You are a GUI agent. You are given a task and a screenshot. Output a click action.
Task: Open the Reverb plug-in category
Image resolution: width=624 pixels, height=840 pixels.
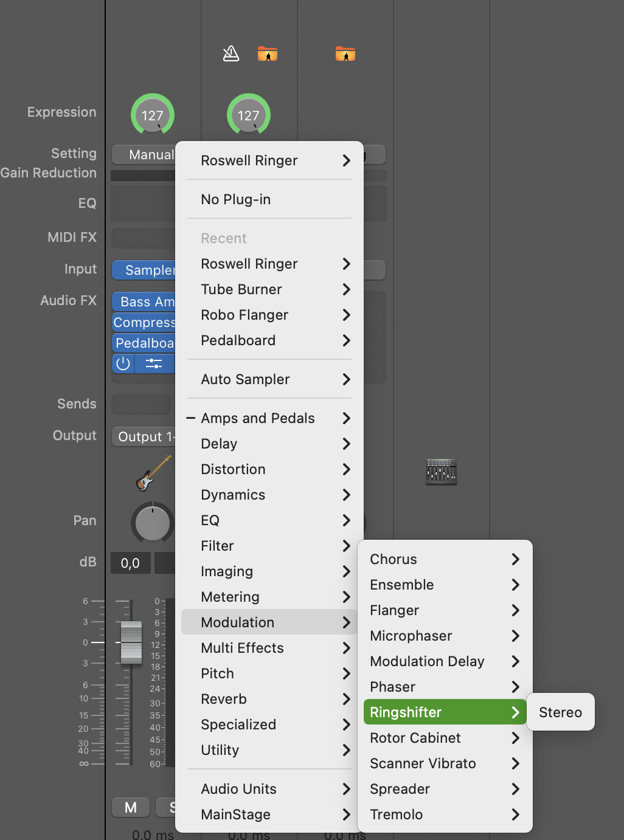(x=269, y=699)
